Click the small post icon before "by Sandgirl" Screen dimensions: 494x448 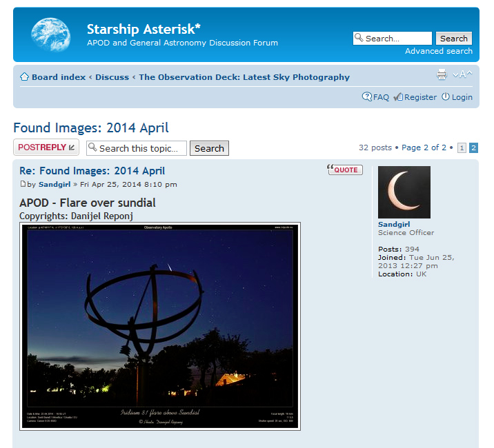pos(23,184)
